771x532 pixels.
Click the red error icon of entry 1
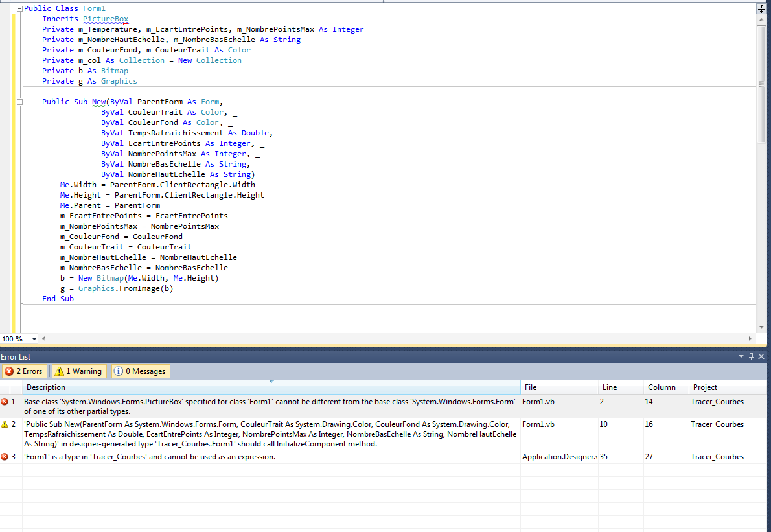(x=5, y=402)
